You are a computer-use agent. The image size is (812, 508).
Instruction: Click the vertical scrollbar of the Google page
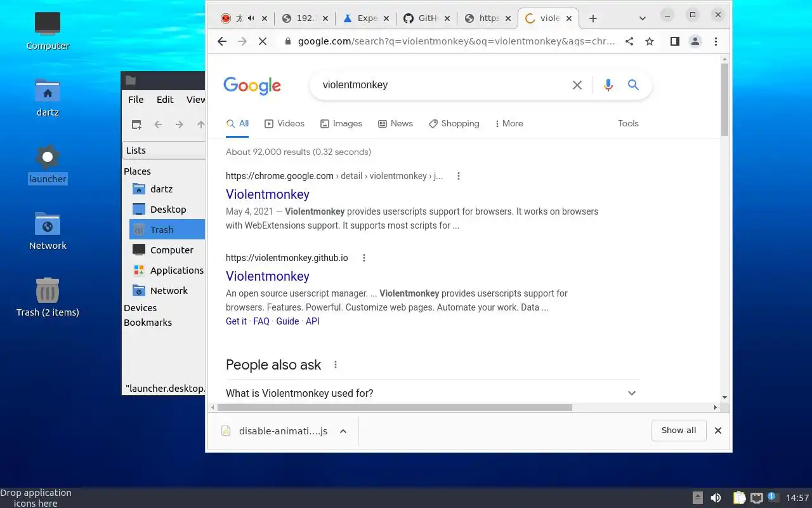(x=724, y=100)
